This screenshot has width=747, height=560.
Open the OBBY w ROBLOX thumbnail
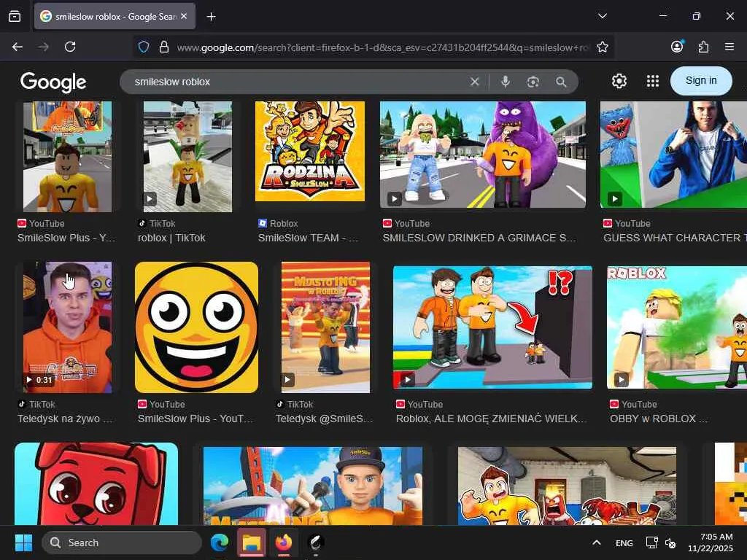[x=676, y=327]
